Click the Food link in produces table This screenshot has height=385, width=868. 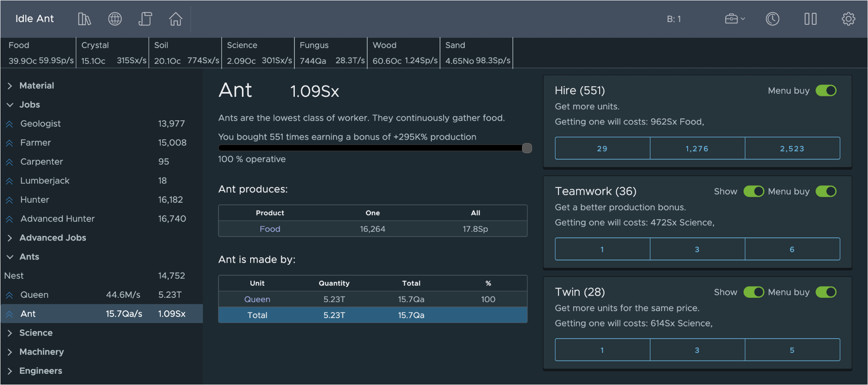point(270,229)
